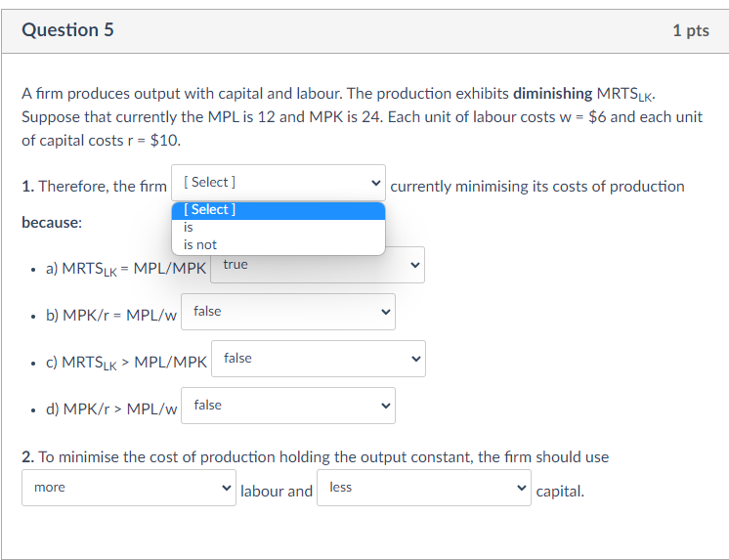Click the '1 pts' label
The width and height of the screenshot is (729, 560).
(691, 30)
